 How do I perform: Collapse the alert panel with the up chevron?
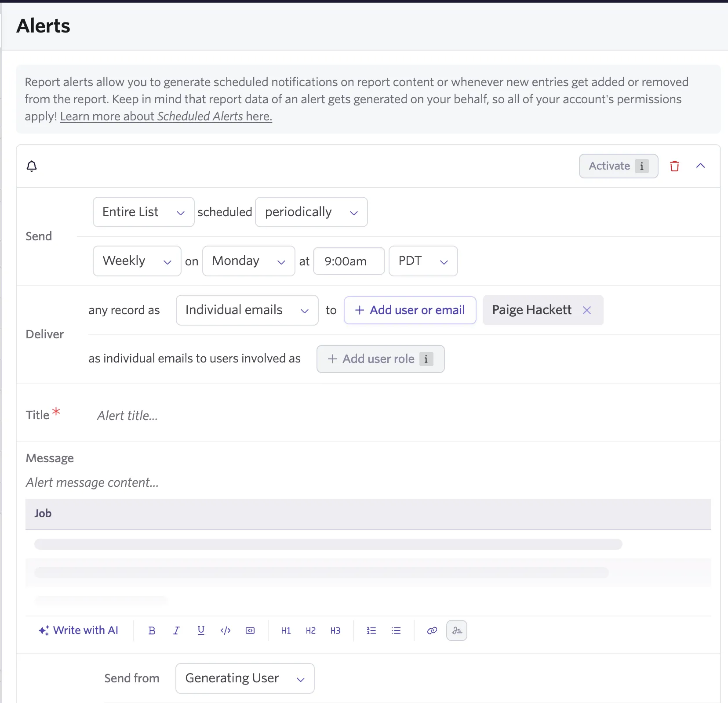click(x=701, y=166)
